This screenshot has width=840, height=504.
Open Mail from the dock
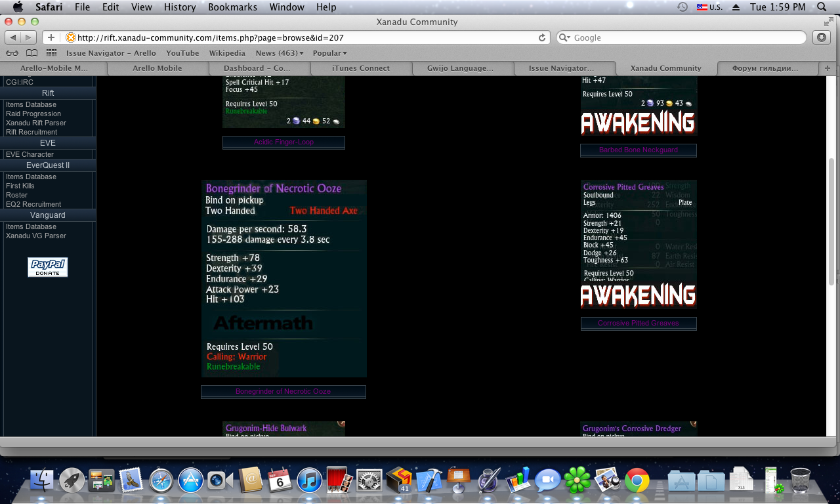(x=131, y=480)
